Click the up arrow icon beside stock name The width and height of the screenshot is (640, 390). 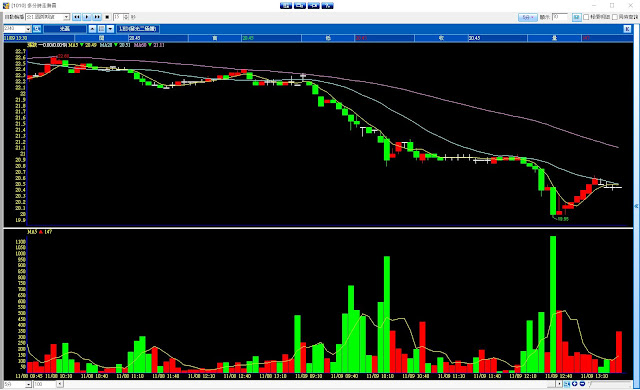tap(92, 29)
